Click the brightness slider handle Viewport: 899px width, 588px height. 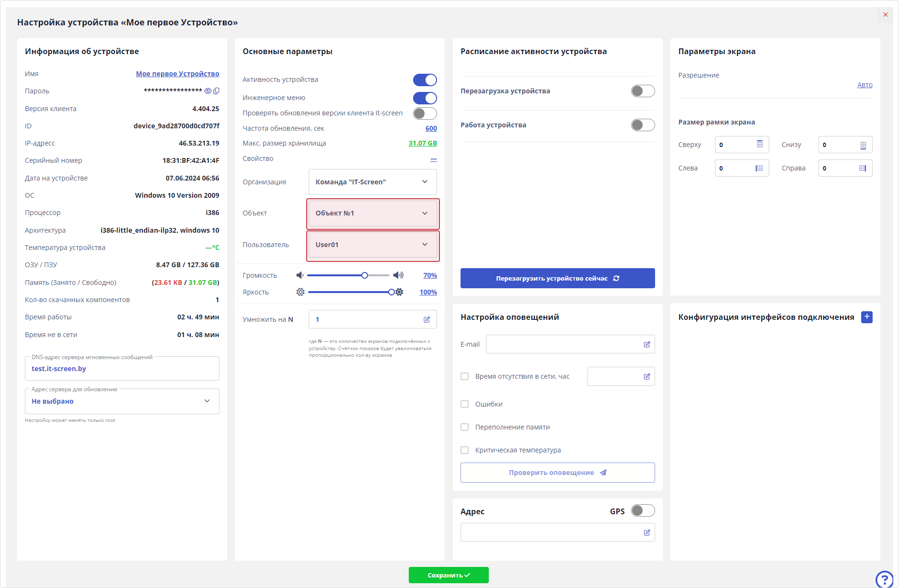(x=392, y=292)
